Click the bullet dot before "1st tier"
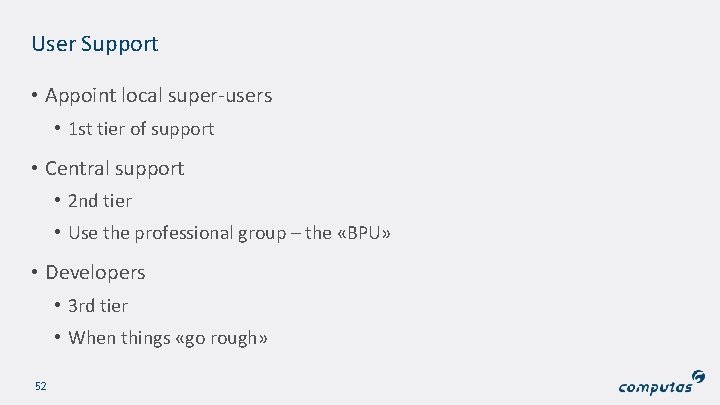The width and height of the screenshot is (720, 405). click(58, 130)
